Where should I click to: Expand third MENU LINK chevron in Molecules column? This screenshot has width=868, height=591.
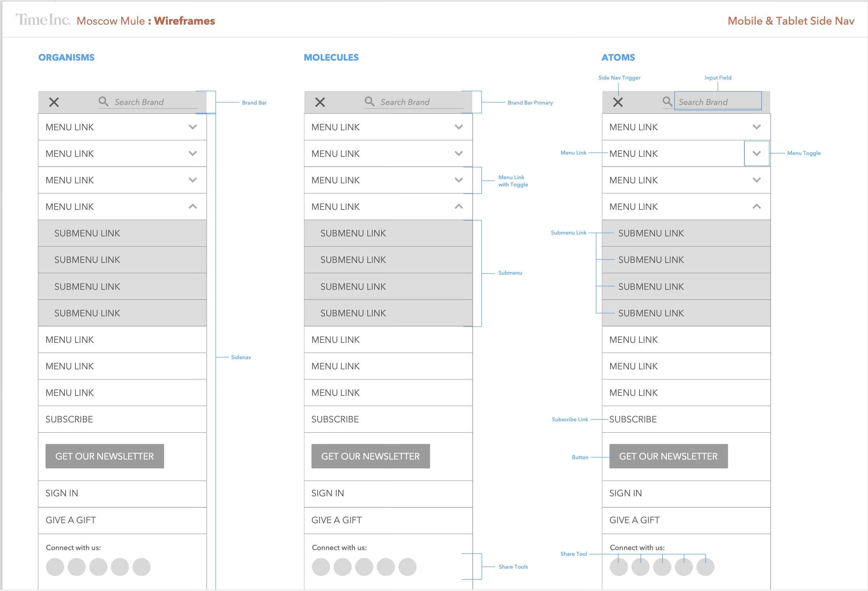(x=459, y=180)
